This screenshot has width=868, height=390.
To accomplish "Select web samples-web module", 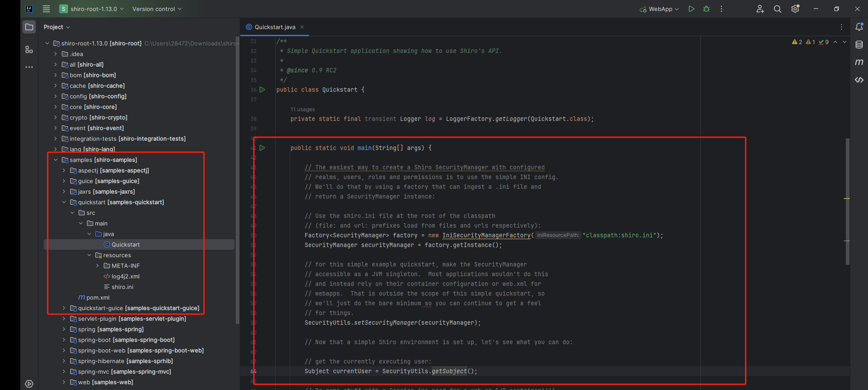I will [x=139, y=382].
